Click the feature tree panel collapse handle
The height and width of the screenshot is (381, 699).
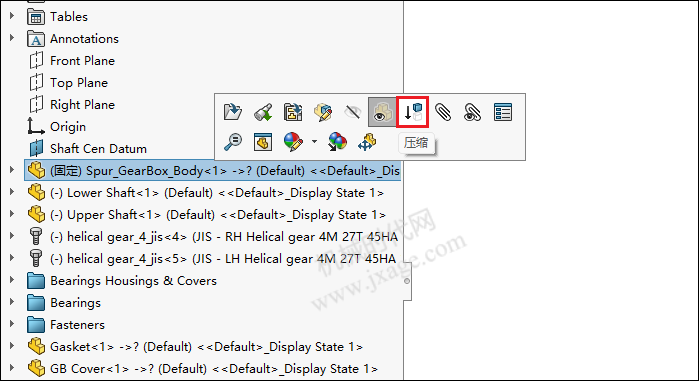407,281
